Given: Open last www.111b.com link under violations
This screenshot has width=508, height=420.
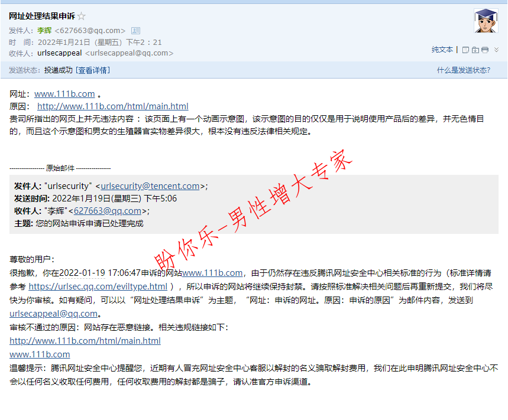Looking at the screenshot, I should [40, 354].
